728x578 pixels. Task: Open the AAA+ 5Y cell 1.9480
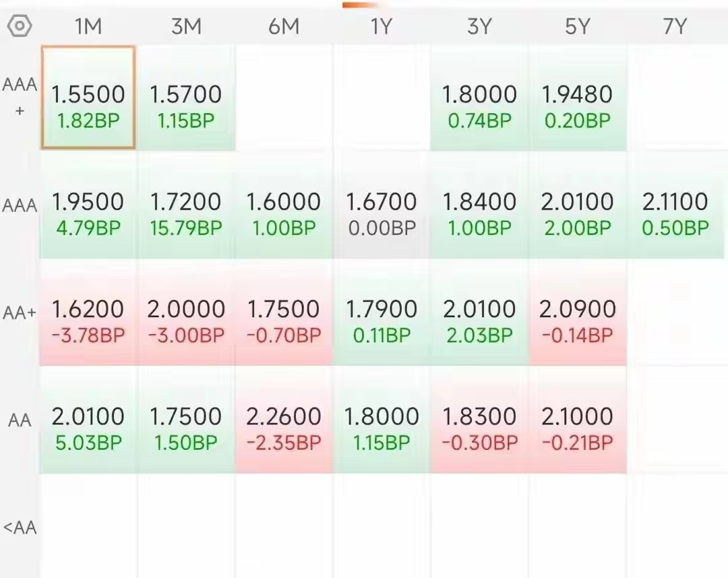coord(577,98)
